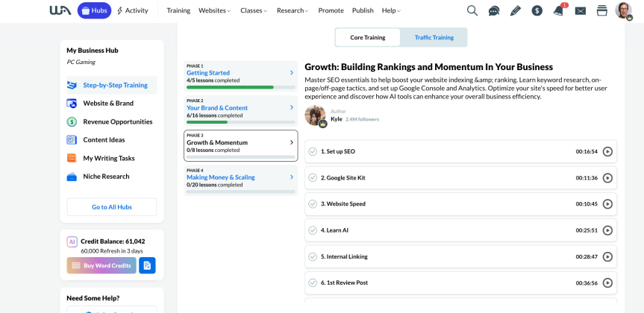Click the 2.4M followers text
This screenshot has width=644, height=313.
(362, 119)
